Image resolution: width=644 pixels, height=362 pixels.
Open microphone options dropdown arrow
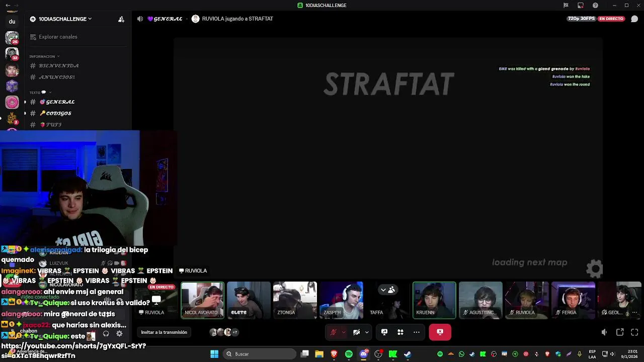344,332
